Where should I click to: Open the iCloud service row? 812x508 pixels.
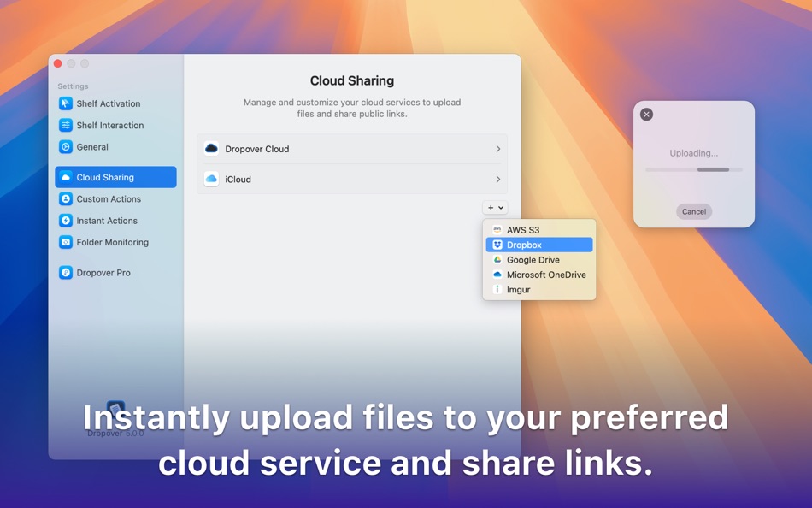tap(352, 180)
